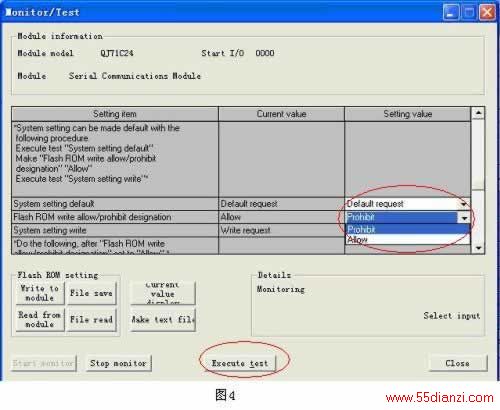The width and height of the screenshot is (500, 410).
Task: Click the Setting value column header
Action: (x=408, y=114)
